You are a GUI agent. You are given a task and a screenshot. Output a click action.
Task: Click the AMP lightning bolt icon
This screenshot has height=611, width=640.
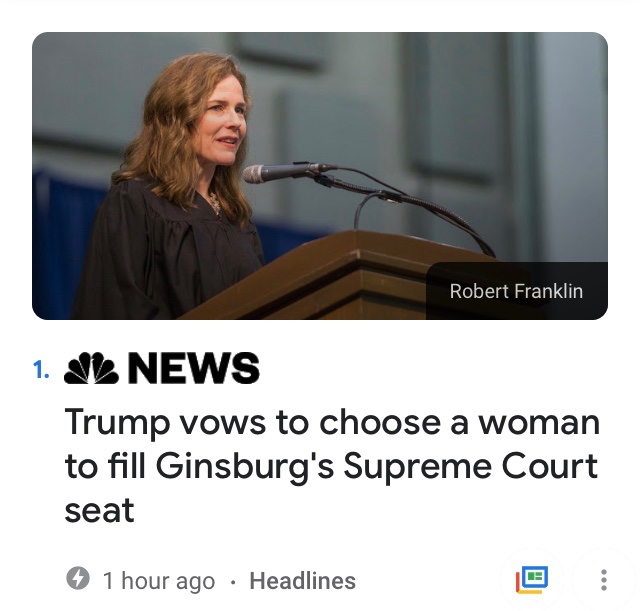click(77, 580)
